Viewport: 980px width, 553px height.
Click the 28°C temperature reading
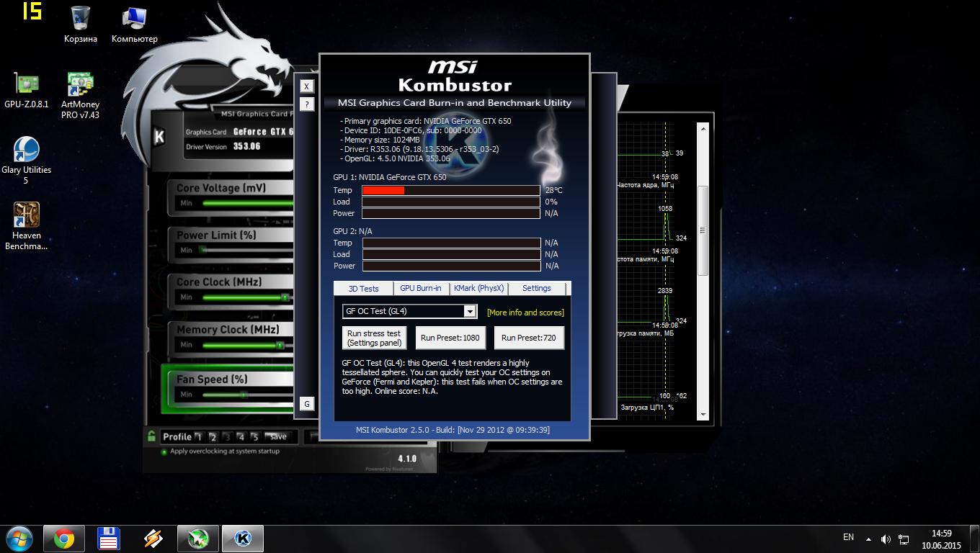[x=553, y=190]
